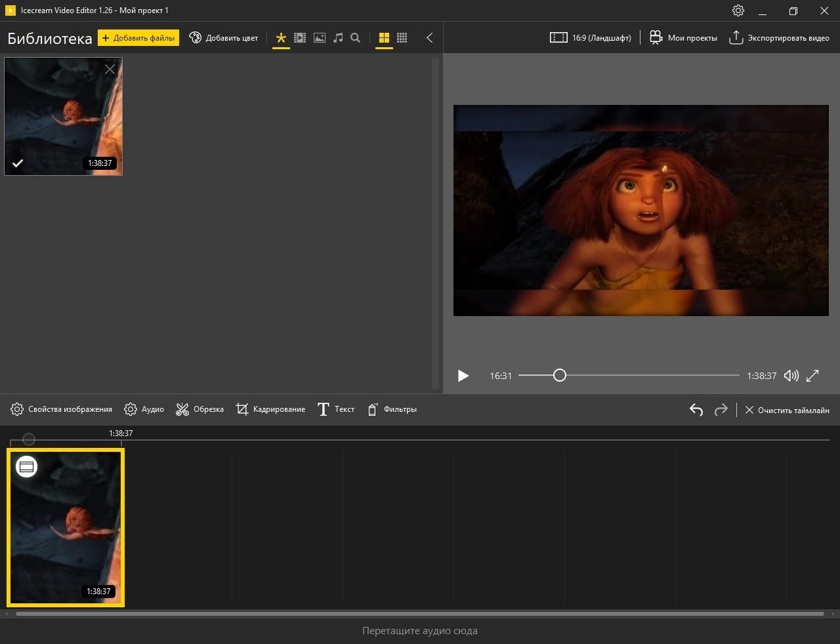Open Свойства изображения settings
The image size is (840, 644).
62,409
